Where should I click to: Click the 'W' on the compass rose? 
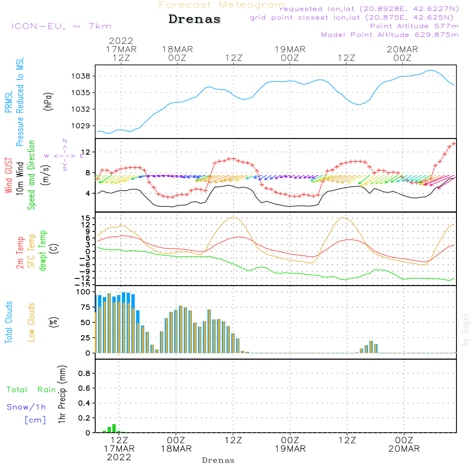coord(47,156)
